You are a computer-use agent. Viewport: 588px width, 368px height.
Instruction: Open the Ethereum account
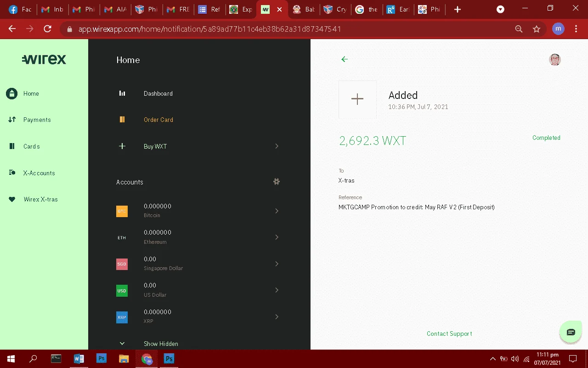point(199,237)
